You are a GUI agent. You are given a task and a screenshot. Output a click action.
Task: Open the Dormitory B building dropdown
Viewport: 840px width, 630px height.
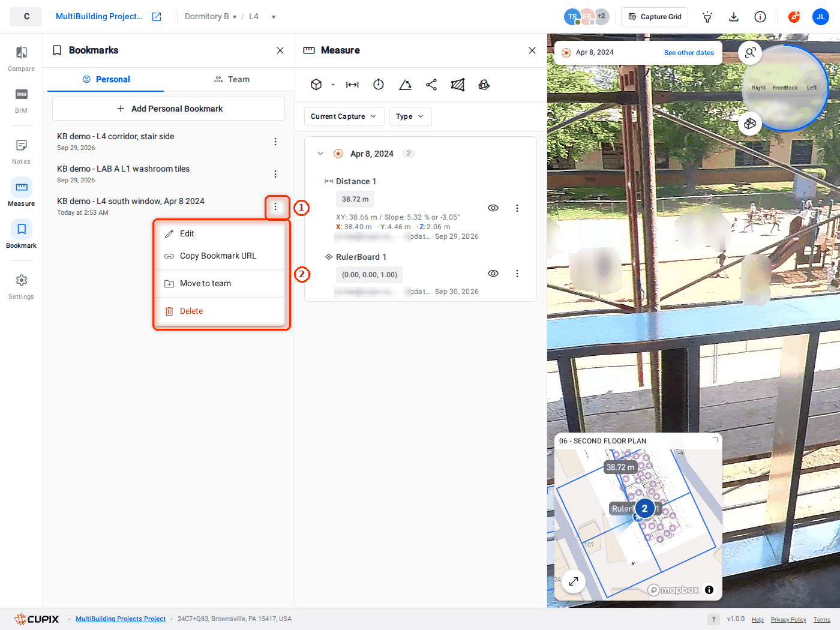pyautogui.click(x=211, y=17)
